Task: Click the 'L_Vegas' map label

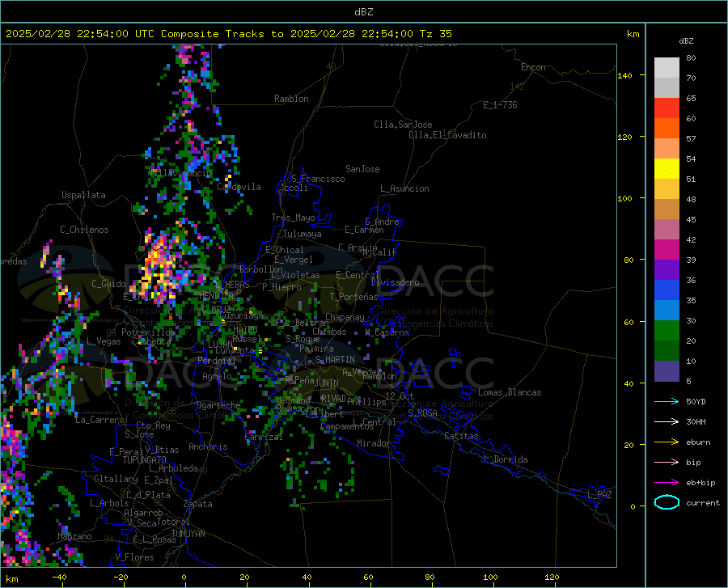Action: click(104, 341)
